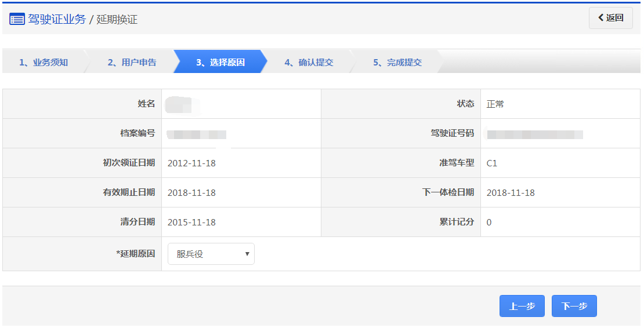Open step 5、完成提交
644x328 pixels.
click(x=397, y=62)
